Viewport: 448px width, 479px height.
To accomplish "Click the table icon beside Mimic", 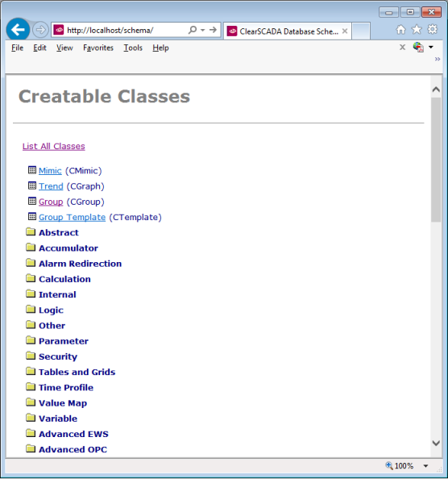I will (32, 170).
